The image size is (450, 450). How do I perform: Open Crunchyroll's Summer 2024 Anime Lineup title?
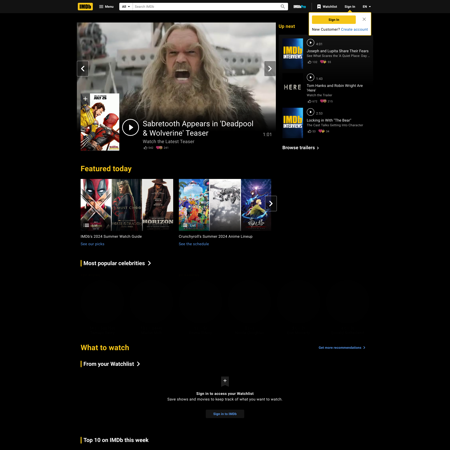[216, 236]
